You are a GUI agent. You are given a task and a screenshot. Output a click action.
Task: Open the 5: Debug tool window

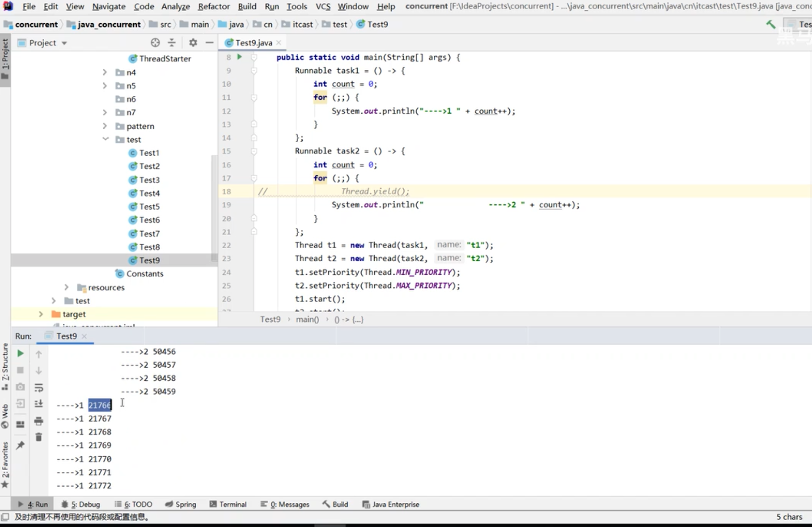click(x=80, y=504)
